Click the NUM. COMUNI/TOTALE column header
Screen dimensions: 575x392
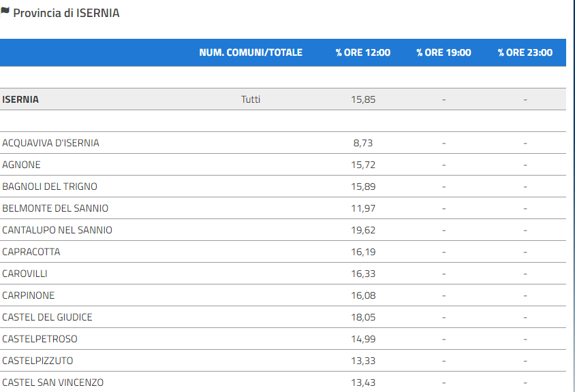251,52
